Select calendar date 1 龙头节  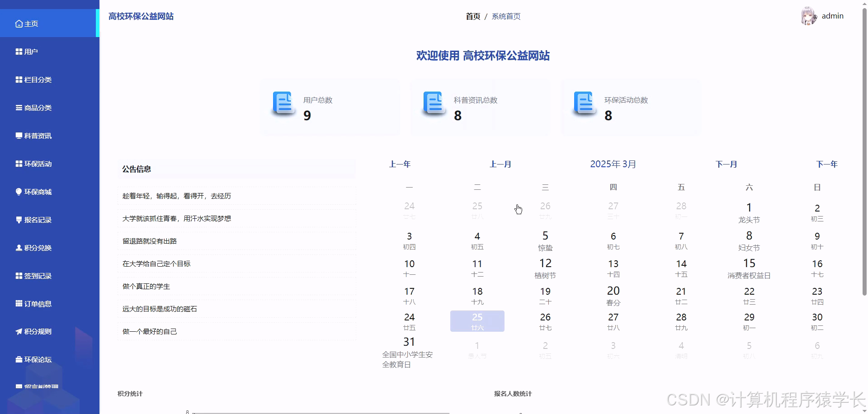(x=749, y=213)
